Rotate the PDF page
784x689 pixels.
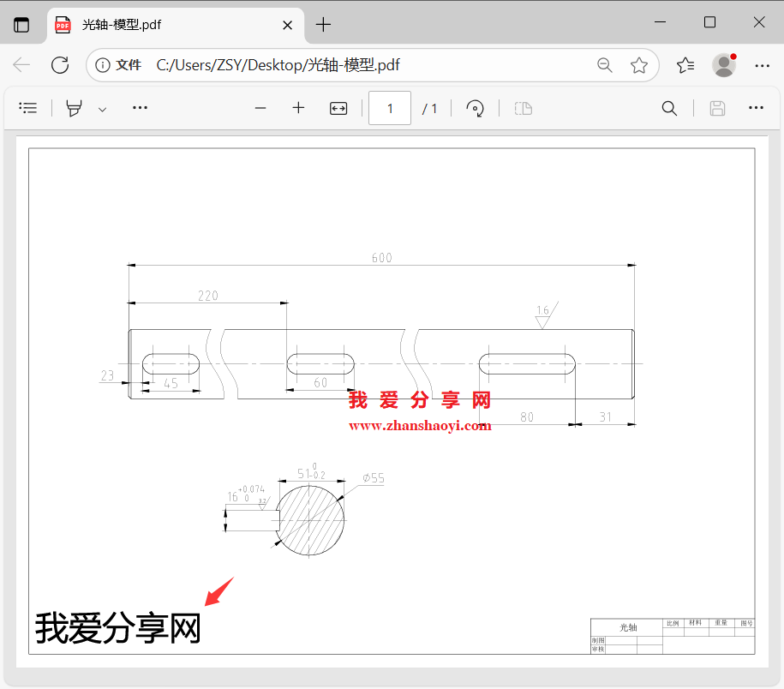click(x=475, y=108)
